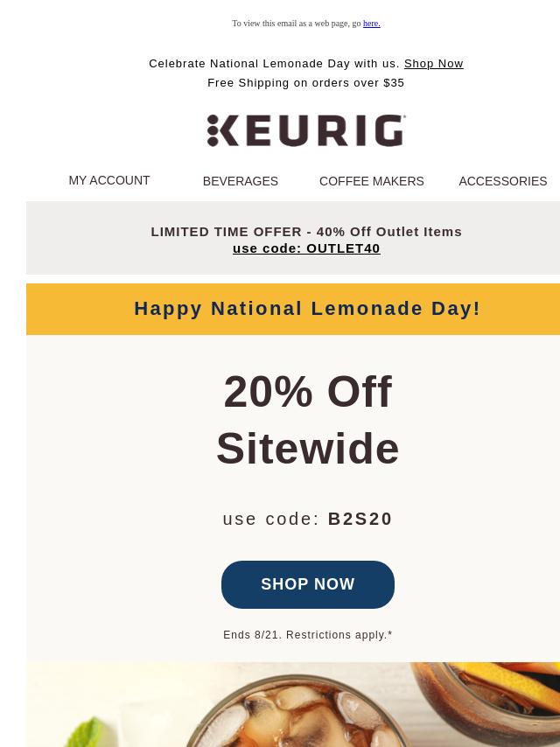The image size is (560, 747).
Task: Select the B2S20 promo code text
Action: pyautogui.click(x=360, y=519)
